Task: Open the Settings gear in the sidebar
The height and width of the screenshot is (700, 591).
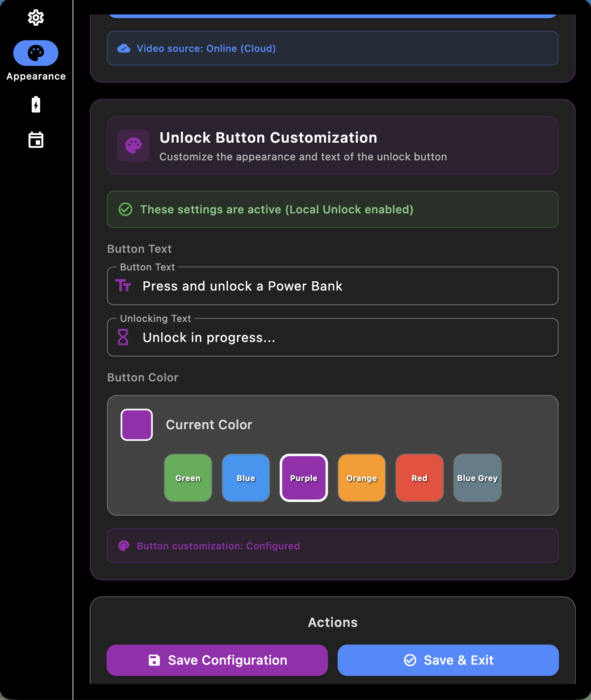Action: 36,18
